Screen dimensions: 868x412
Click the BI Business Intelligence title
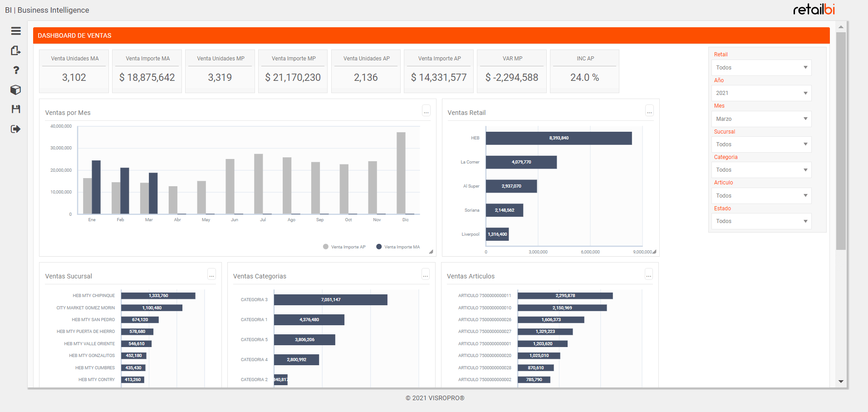coord(47,10)
